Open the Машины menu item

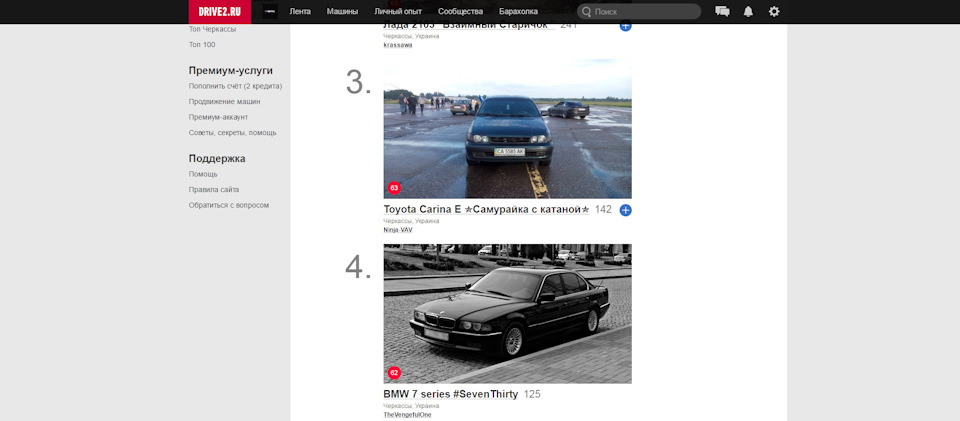[342, 12]
